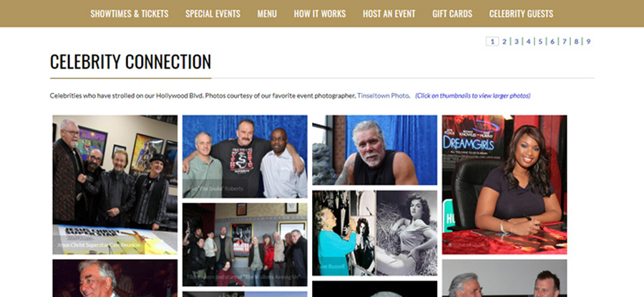Open Celebrity Guests navigation item

point(521,14)
